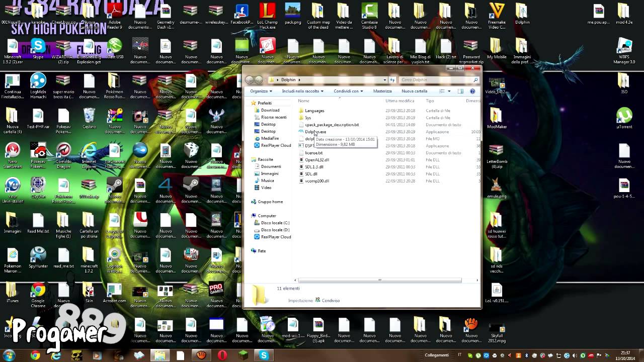Open MediaFire in the navigation pane
This screenshot has width=644, height=362.
coord(270,138)
